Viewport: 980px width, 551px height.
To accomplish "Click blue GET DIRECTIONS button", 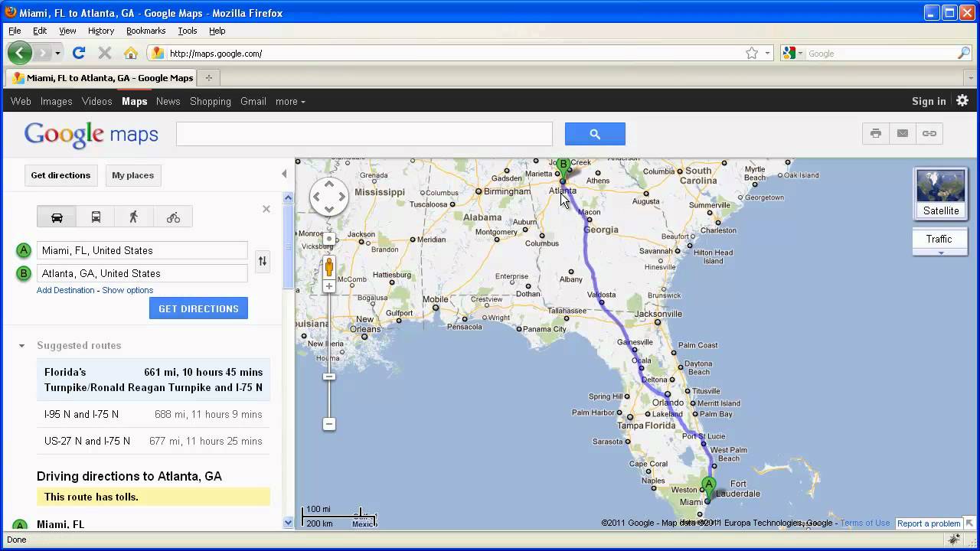I will click(198, 308).
